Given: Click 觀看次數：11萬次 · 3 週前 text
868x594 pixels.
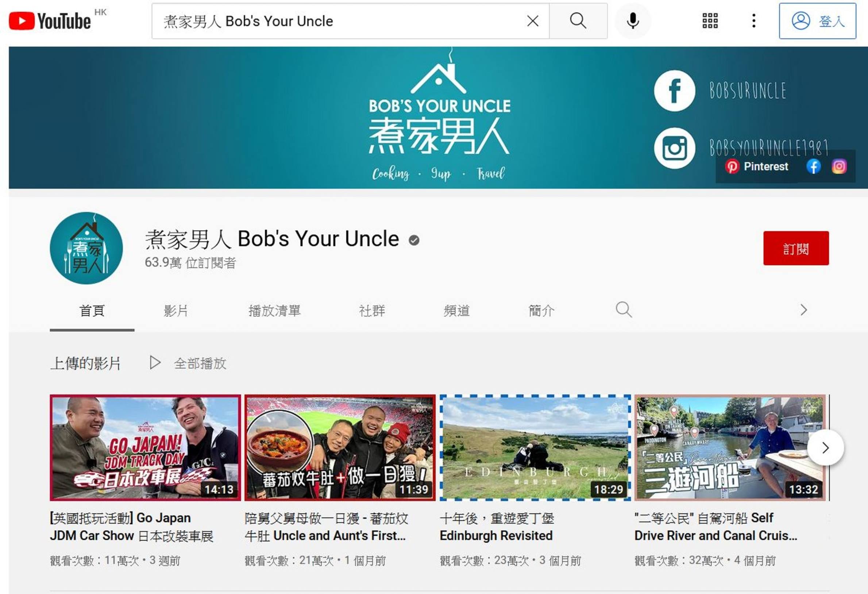Looking at the screenshot, I should [115, 560].
